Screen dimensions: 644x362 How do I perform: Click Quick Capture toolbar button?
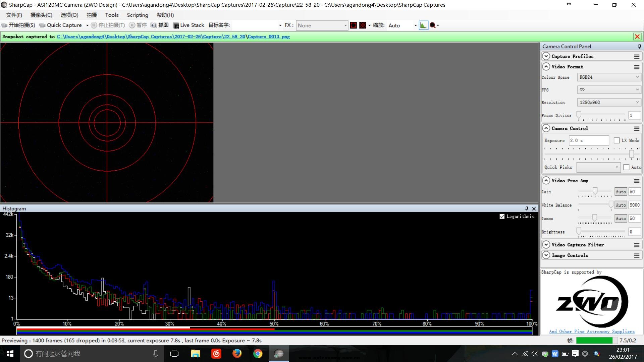[61, 25]
